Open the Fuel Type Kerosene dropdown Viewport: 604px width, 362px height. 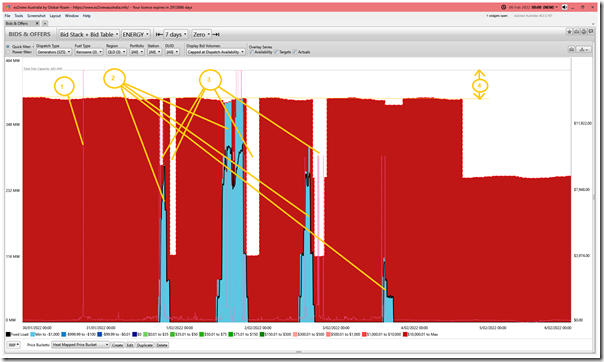(89, 52)
